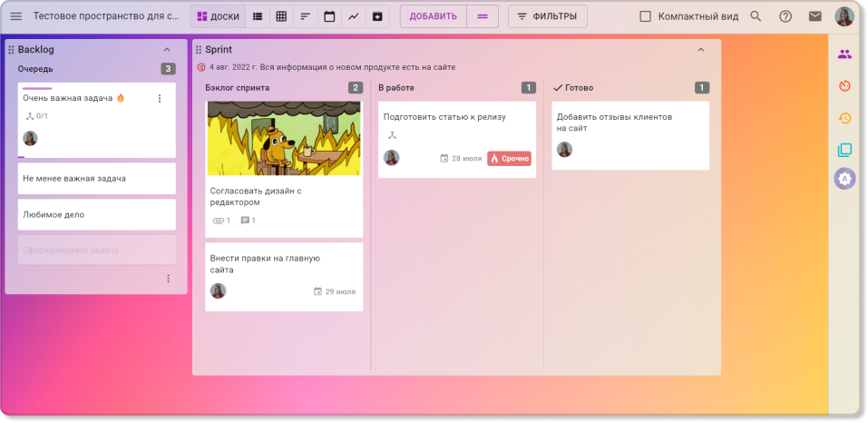
Task: Click the Готово column header
Action: click(573, 87)
